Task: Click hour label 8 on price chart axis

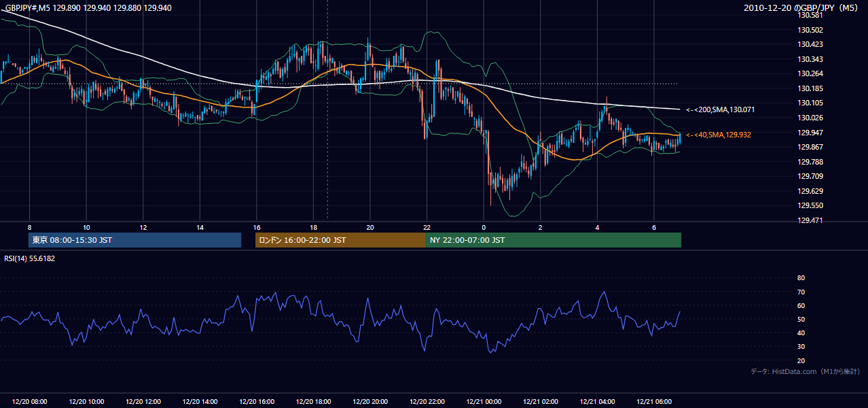Action: tap(29, 227)
